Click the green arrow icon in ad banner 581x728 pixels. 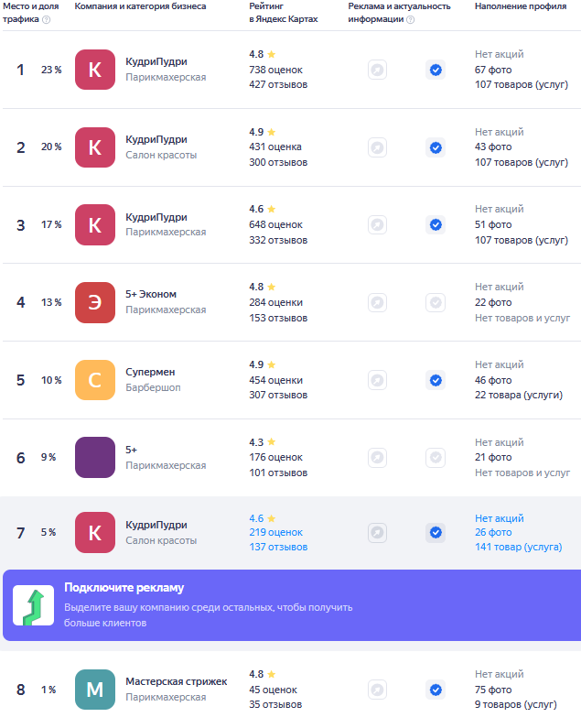click(33, 605)
